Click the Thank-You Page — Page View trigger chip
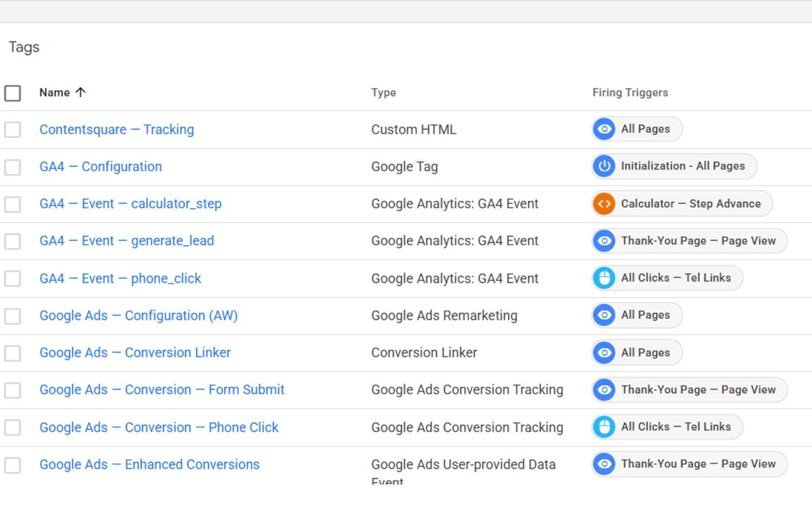 688,241
